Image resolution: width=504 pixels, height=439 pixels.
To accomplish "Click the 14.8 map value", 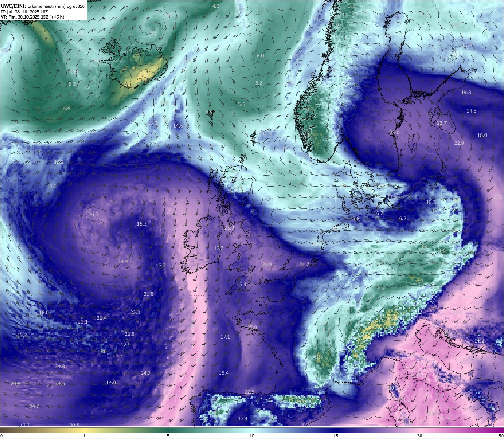I will (471, 111).
